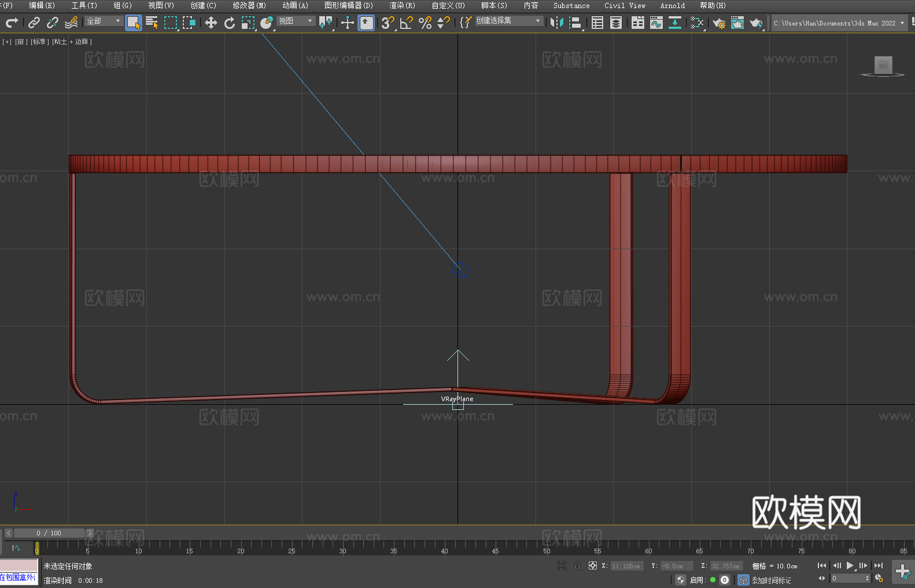Toggle 3D Snaps
915x588 pixels.
coord(388,23)
